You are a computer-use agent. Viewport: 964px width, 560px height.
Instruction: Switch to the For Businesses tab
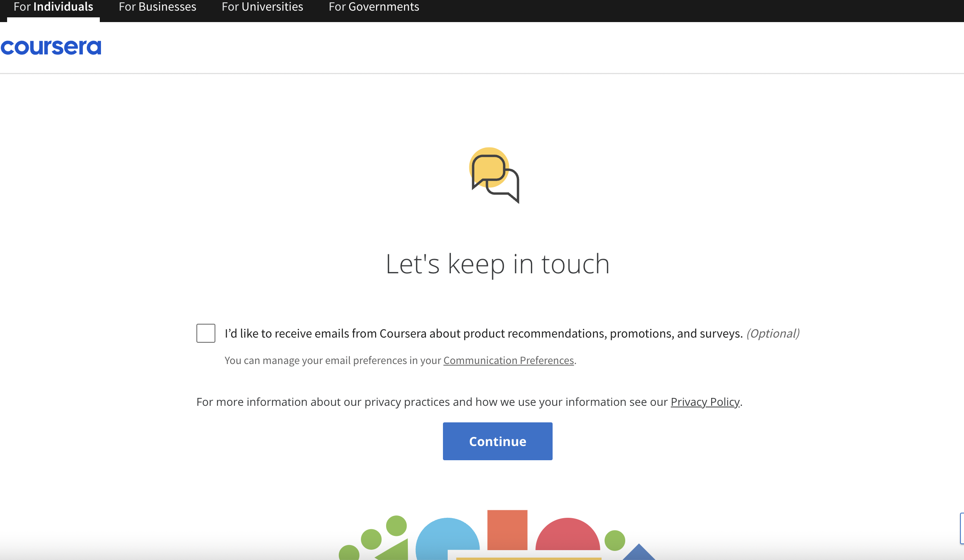[x=157, y=7]
